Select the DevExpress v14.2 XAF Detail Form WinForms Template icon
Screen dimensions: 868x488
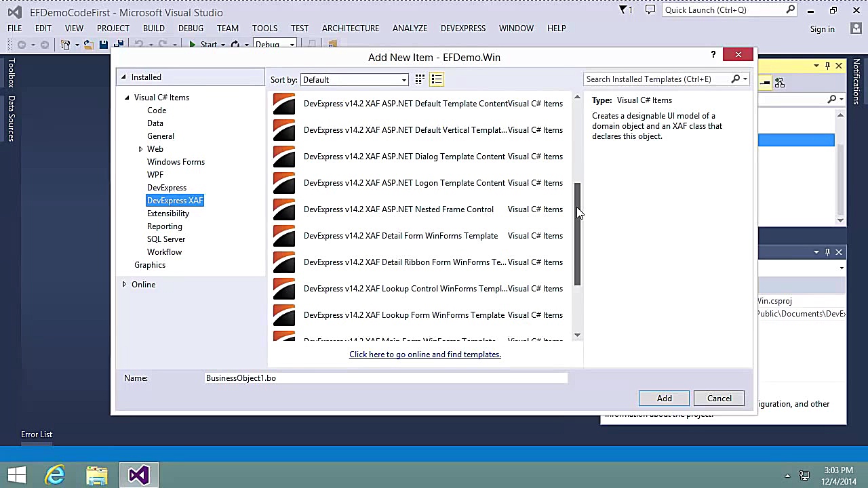283,236
